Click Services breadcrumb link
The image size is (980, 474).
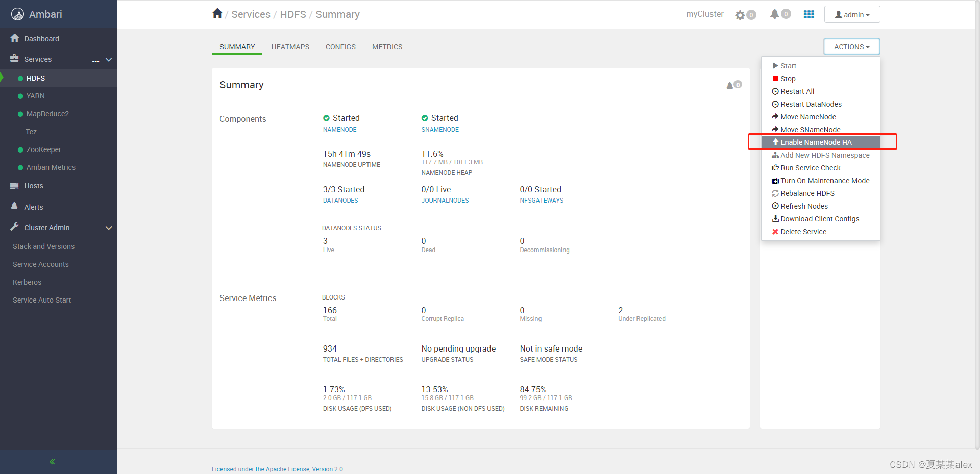pyautogui.click(x=251, y=14)
